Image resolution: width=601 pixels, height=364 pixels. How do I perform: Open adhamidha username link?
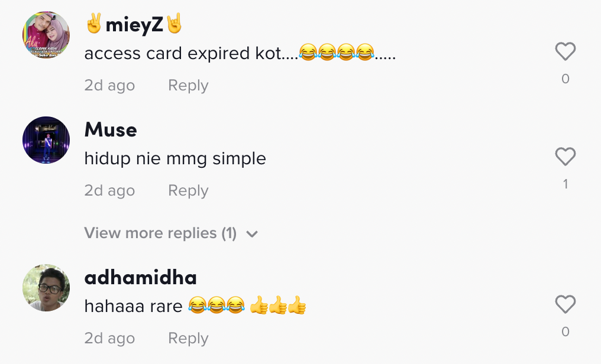pyautogui.click(x=141, y=277)
